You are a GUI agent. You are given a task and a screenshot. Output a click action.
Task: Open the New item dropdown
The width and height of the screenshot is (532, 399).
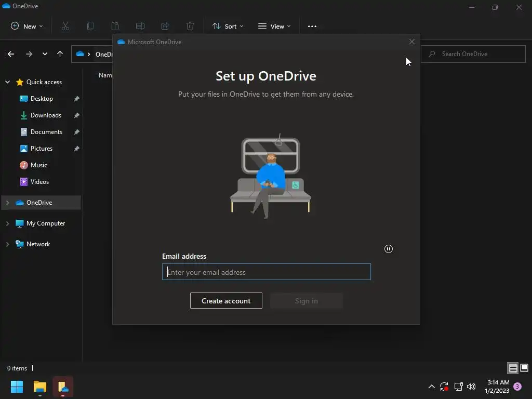pos(27,26)
